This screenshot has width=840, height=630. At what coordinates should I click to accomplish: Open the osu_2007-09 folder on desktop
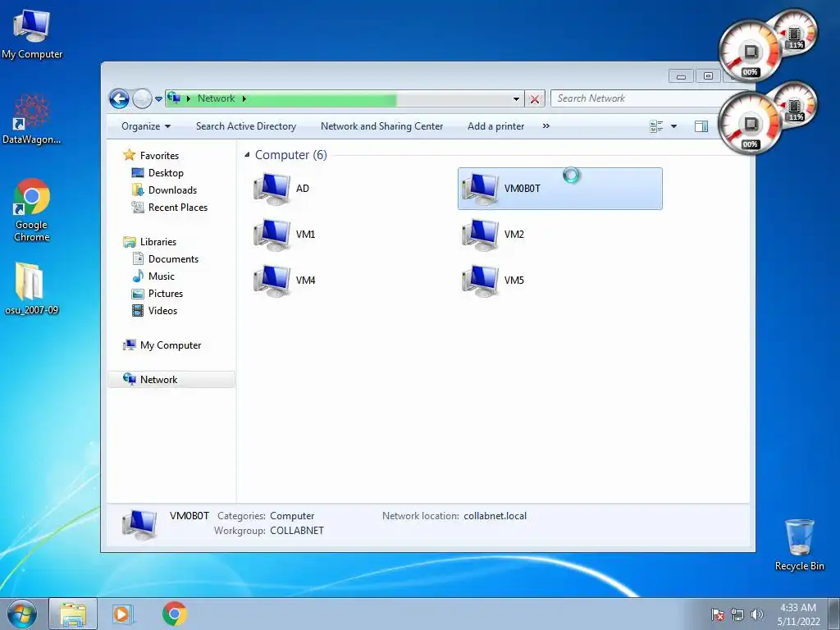pyautogui.click(x=31, y=288)
